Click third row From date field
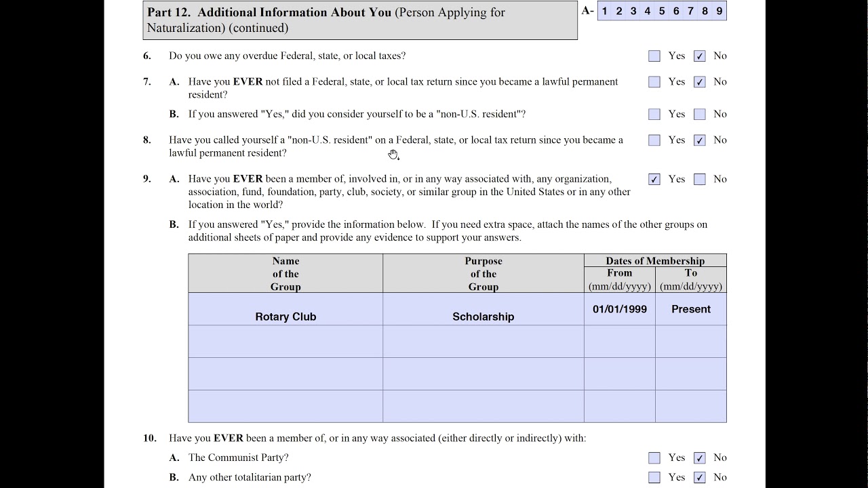The width and height of the screenshot is (868, 488). point(620,374)
